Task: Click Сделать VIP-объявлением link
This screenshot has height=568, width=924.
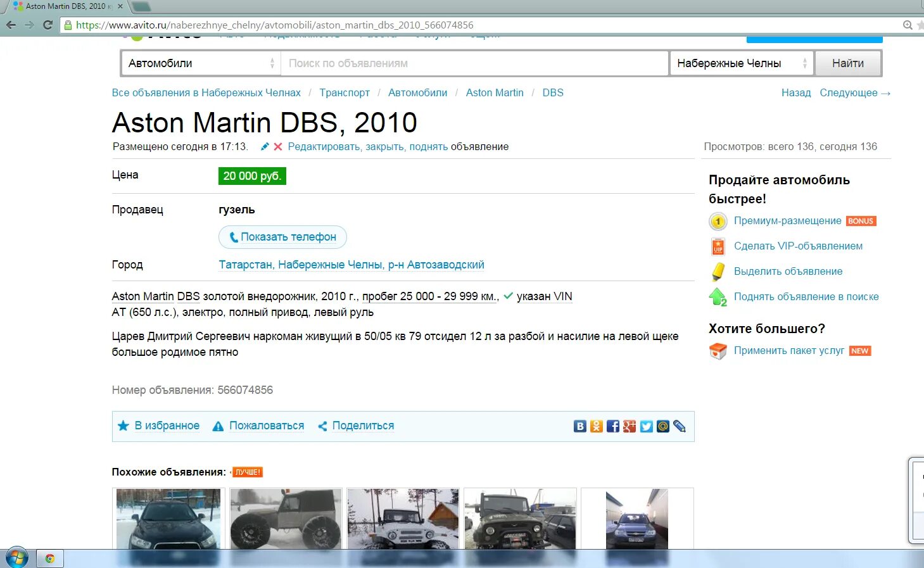Action: tap(798, 246)
